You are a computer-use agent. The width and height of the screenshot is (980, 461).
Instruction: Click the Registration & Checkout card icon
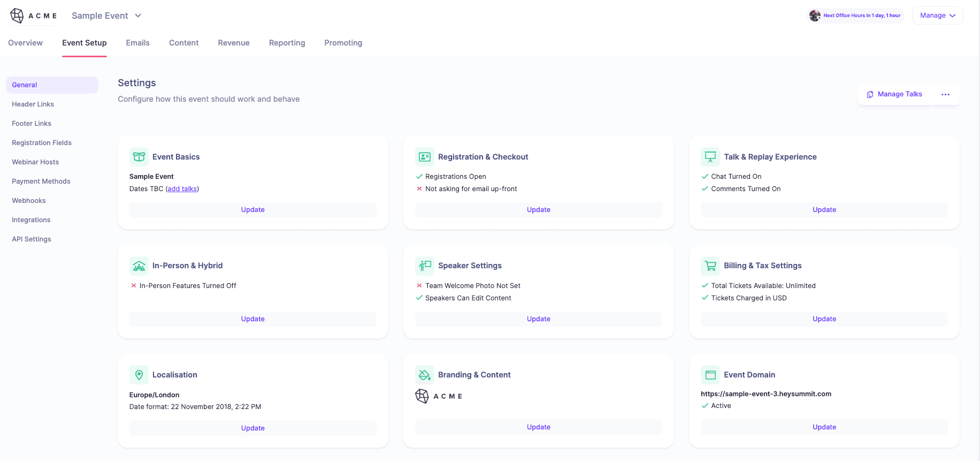pyautogui.click(x=425, y=157)
